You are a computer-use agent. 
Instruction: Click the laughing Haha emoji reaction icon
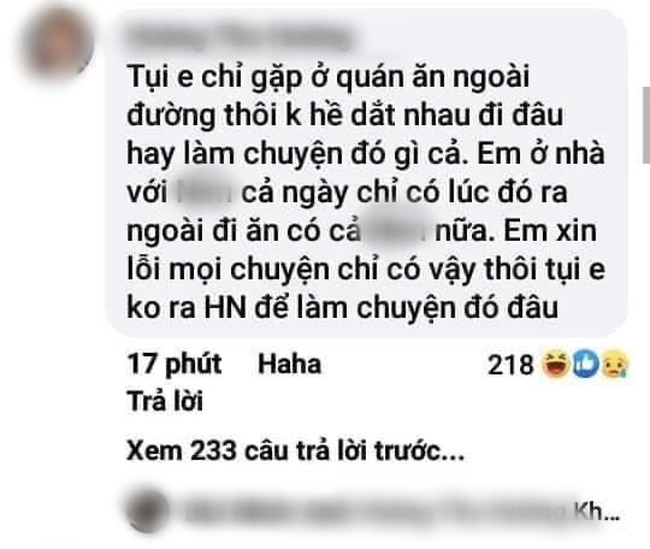click(x=555, y=365)
